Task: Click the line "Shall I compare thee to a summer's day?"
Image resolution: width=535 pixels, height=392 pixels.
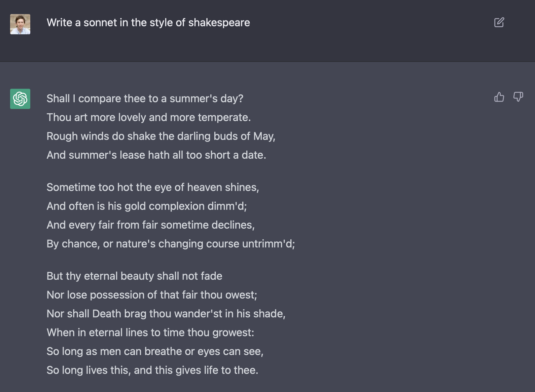Action: pos(145,99)
